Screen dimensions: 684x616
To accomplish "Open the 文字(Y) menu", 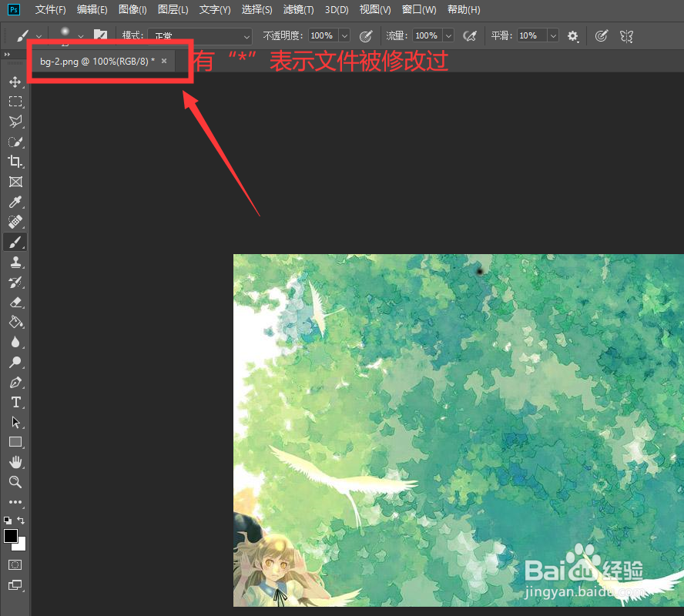I will (x=215, y=9).
